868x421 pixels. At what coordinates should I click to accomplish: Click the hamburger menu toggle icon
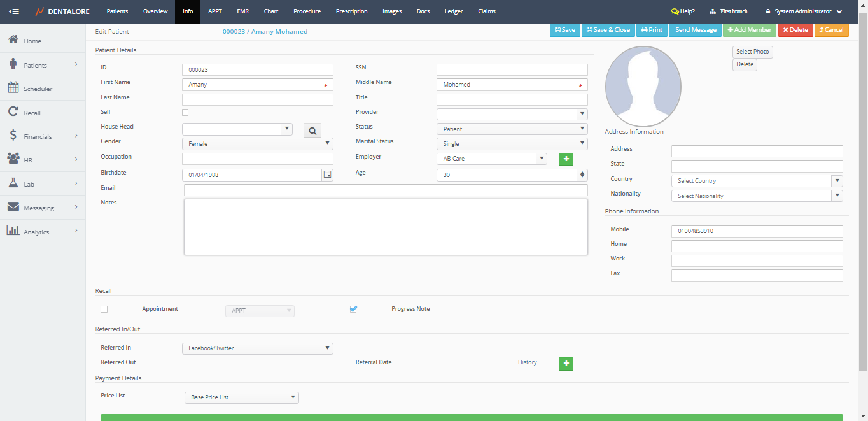pyautogui.click(x=13, y=11)
